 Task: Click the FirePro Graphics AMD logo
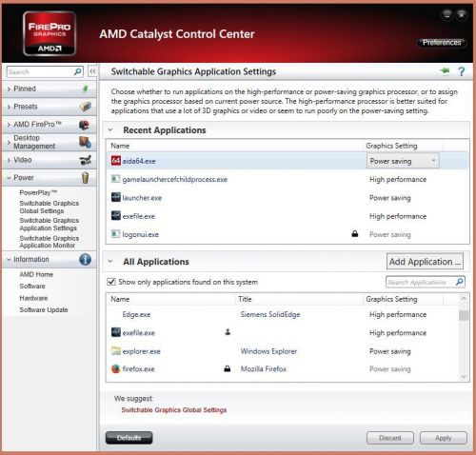coord(50,33)
